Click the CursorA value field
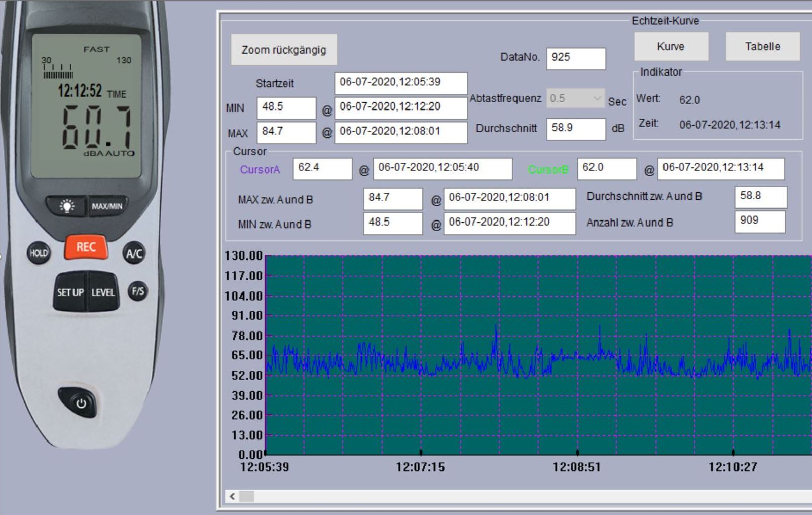The width and height of the screenshot is (812, 515). [x=322, y=168]
